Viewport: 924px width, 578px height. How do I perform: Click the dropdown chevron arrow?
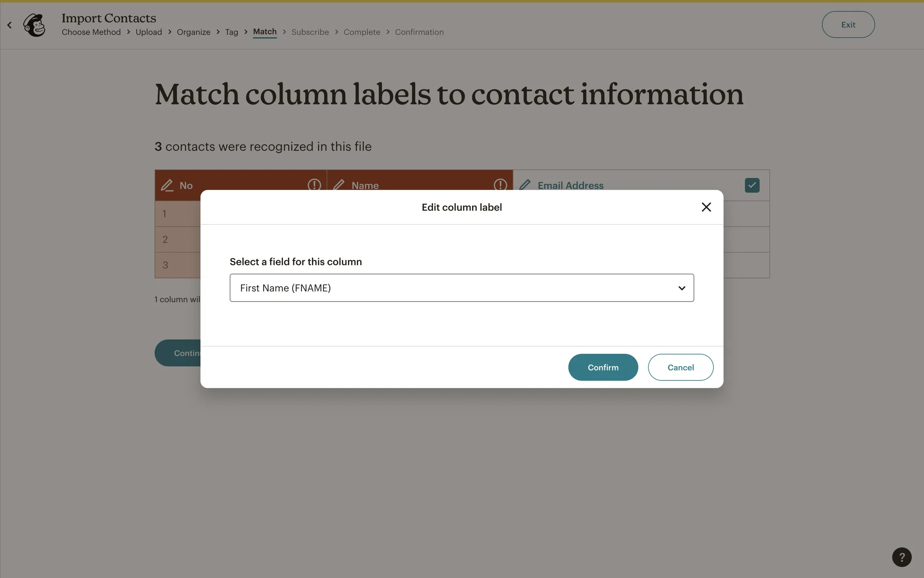pyautogui.click(x=681, y=288)
